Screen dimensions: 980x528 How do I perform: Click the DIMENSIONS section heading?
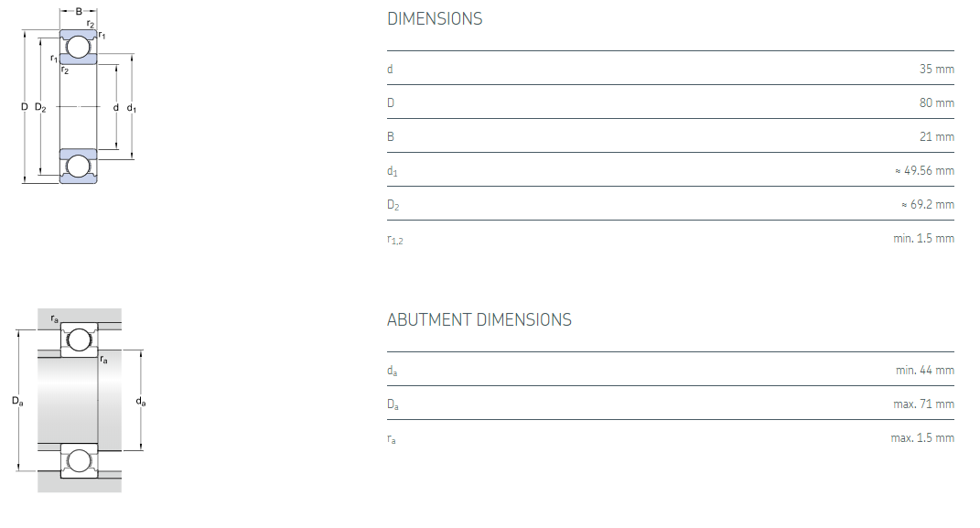(435, 18)
